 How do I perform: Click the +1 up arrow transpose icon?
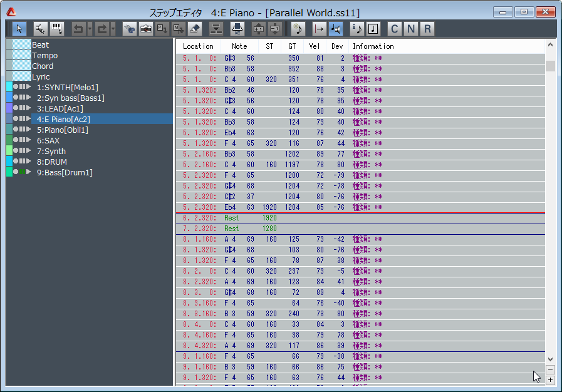259,29
